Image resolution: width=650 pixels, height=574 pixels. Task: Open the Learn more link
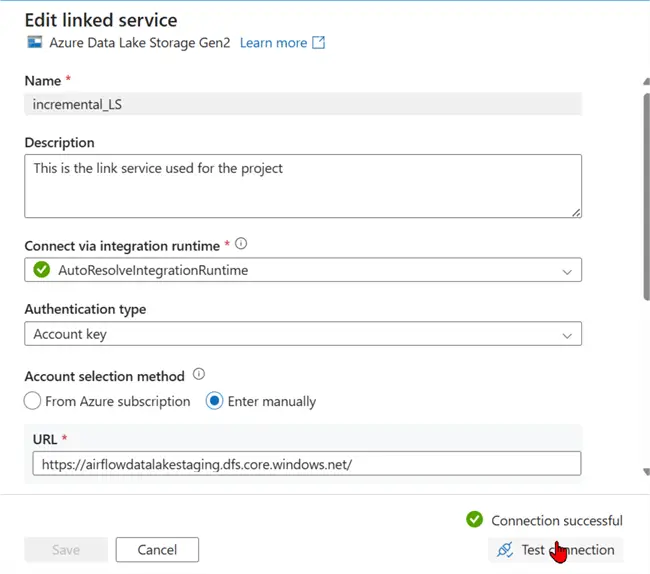pos(273,43)
